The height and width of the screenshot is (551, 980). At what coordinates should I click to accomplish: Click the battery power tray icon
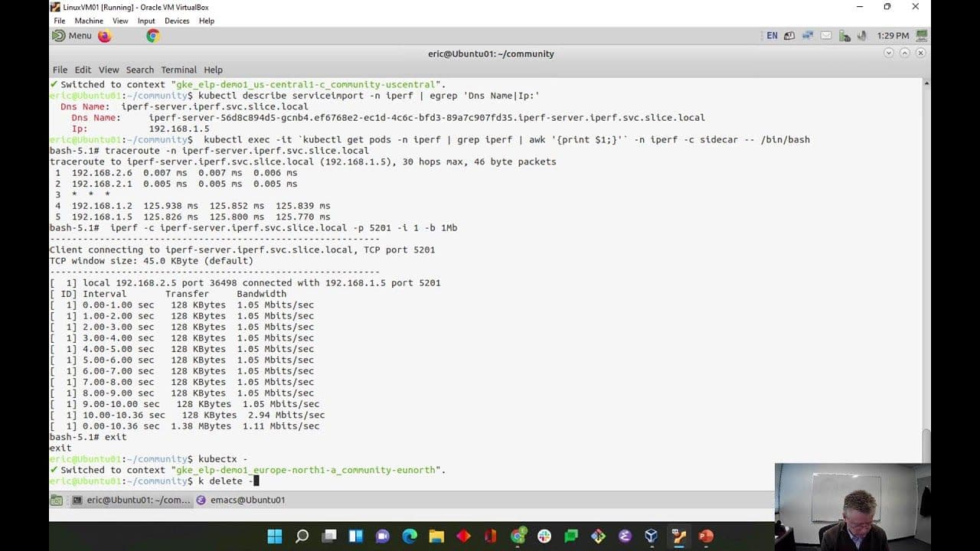[x=844, y=36]
